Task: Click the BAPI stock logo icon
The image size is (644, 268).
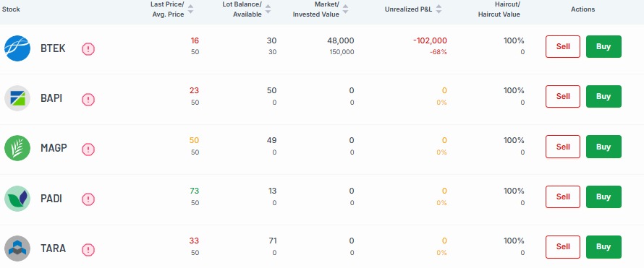Action: (17, 98)
